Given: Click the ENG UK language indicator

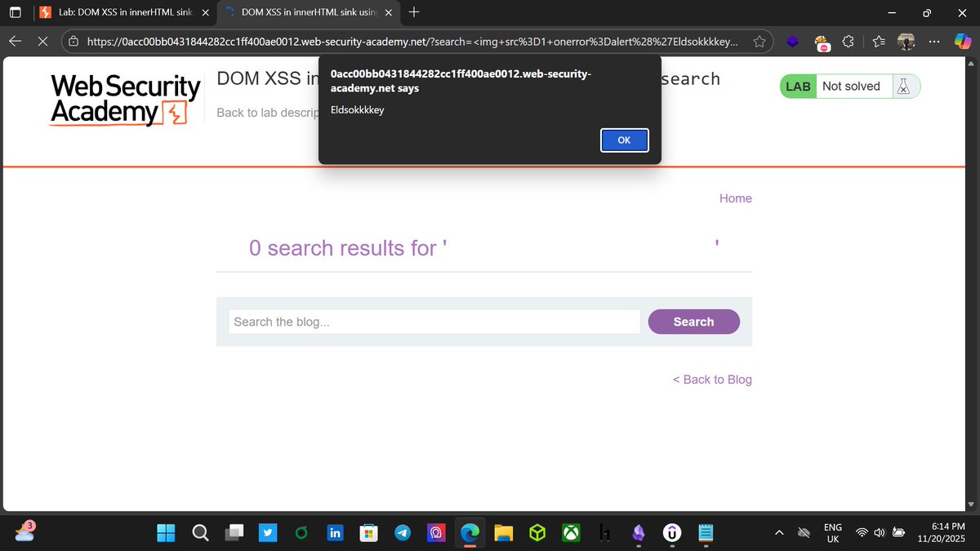Looking at the screenshot, I should click(833, 533).
